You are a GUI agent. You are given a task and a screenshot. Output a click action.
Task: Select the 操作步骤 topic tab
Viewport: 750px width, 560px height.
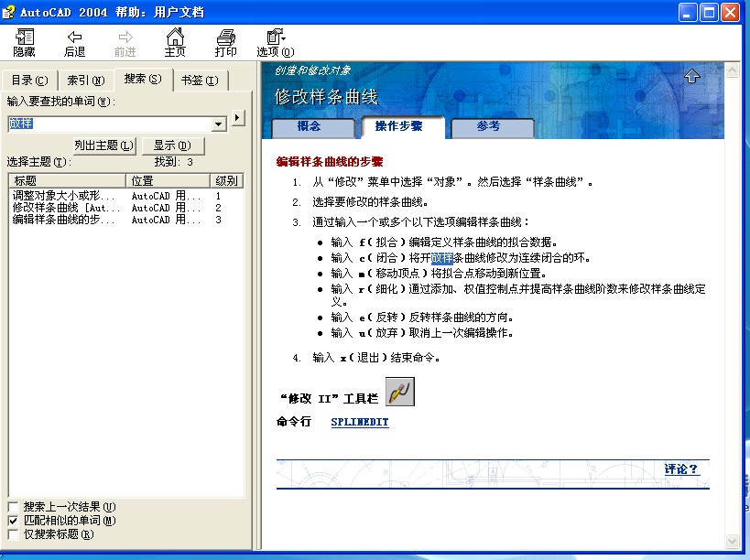tap(403, 126)
